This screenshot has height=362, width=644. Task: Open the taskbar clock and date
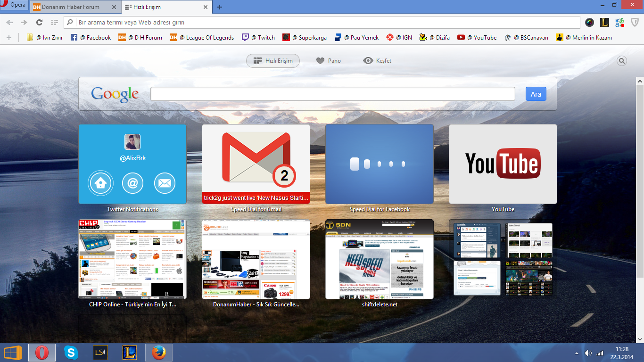point(622,353)
